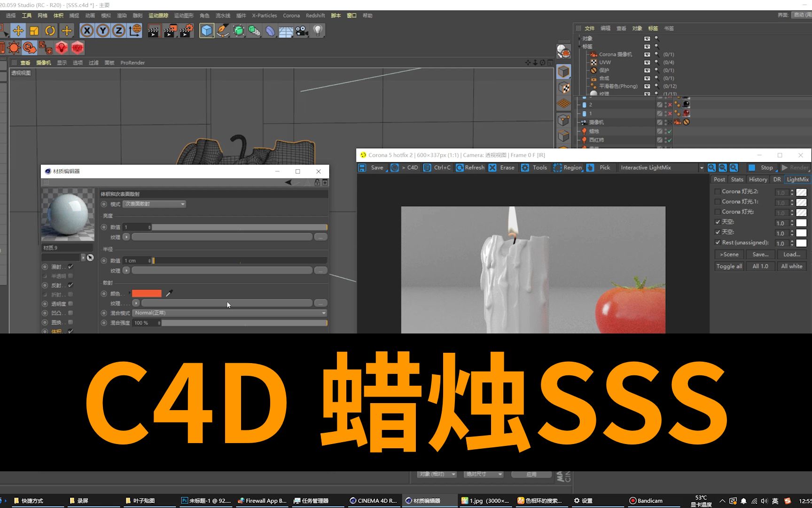Click the floor grid environment icon
The image size is (812, 508).
tap(286, 31)
